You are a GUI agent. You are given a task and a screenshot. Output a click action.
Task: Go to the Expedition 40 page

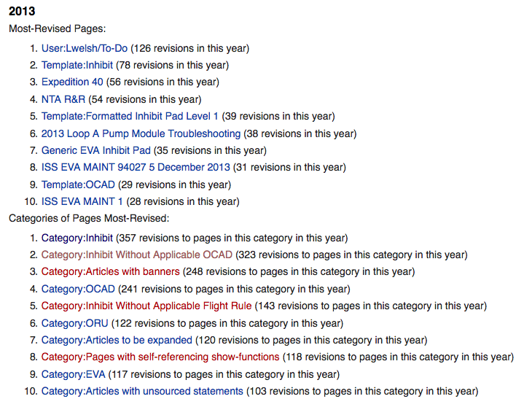tap(72, 82)
